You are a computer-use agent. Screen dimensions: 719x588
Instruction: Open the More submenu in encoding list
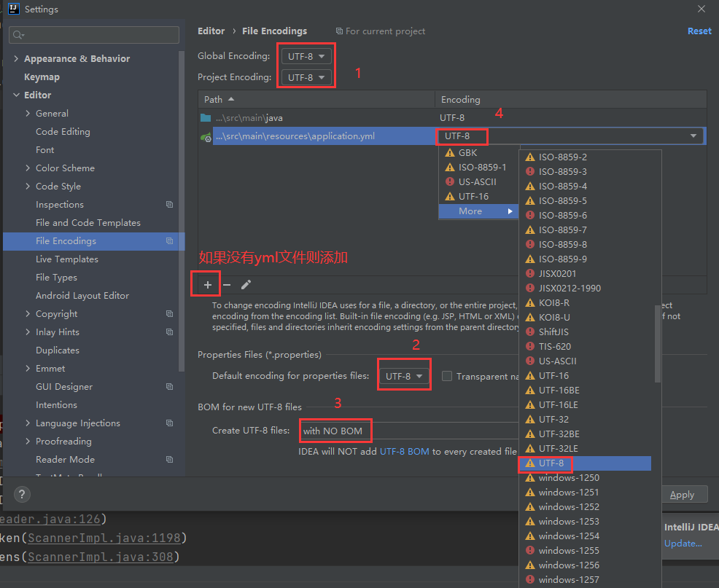click(x=470, y=211)
